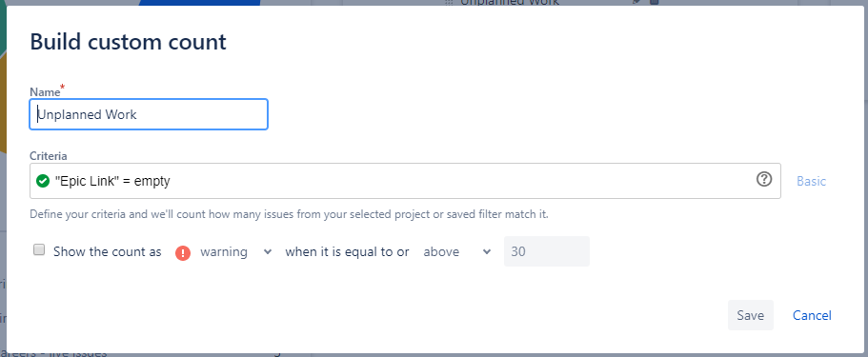This screenshot has height=357, width=868.
Task: Focus the Name field with Unplanned Work
Action: coord(149,114)
